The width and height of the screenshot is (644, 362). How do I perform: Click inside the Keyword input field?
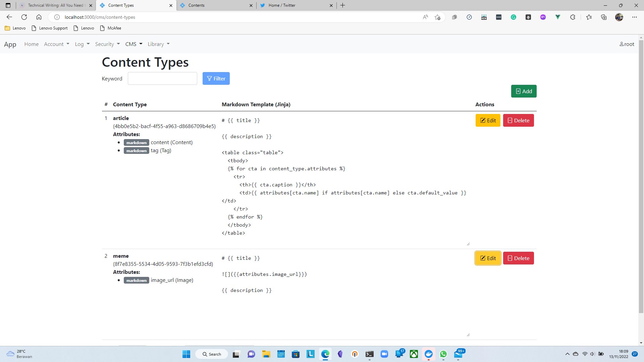[162, 78]
